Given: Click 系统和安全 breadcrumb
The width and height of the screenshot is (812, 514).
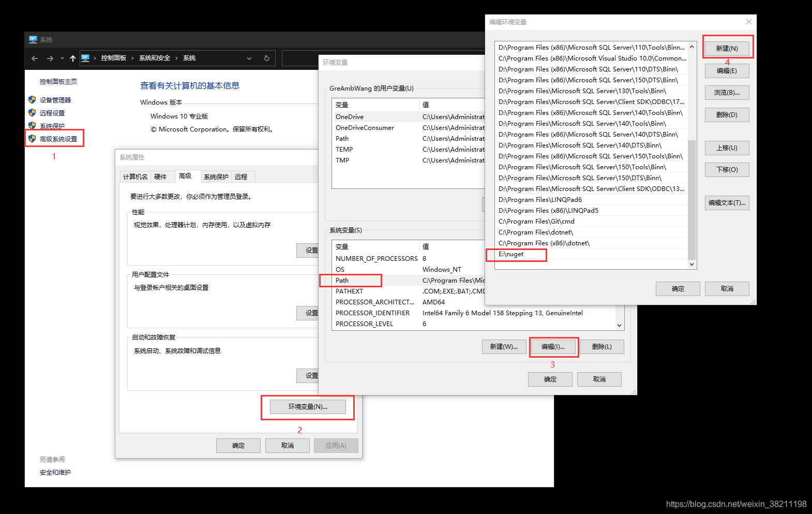Looking at the screenshot, I should click(155, 58).
